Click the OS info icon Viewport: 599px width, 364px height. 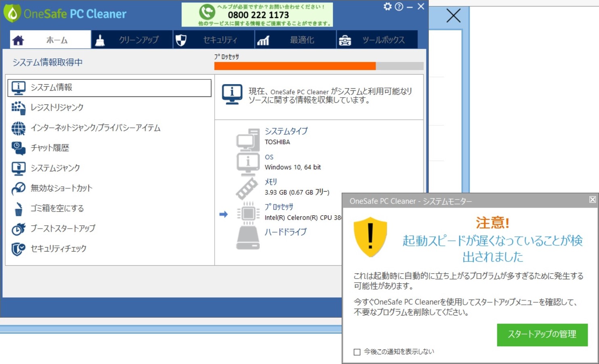click(248, 164)
